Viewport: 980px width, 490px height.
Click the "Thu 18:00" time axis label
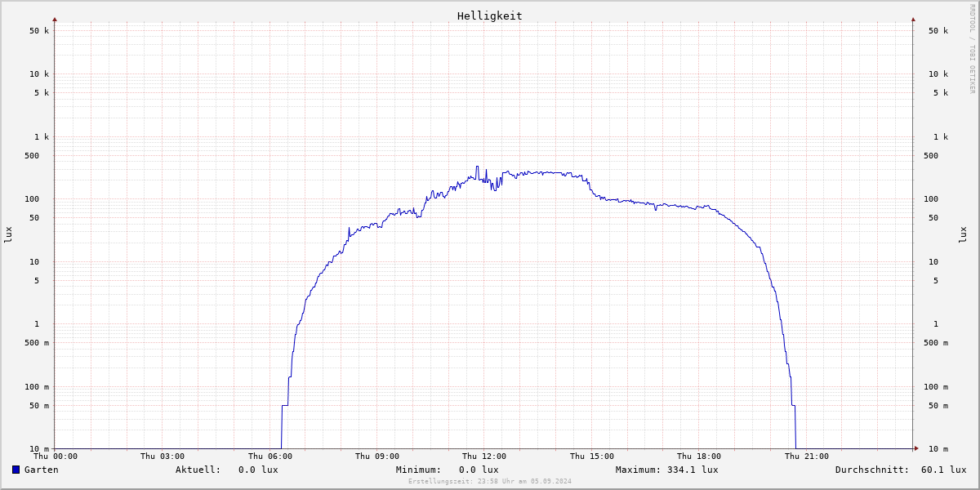[x=699, y=457]
